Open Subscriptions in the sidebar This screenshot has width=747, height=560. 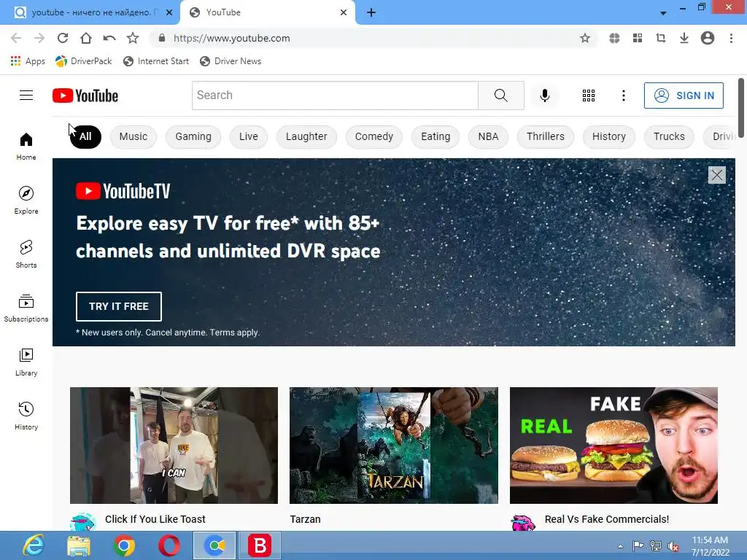(26, 308)
